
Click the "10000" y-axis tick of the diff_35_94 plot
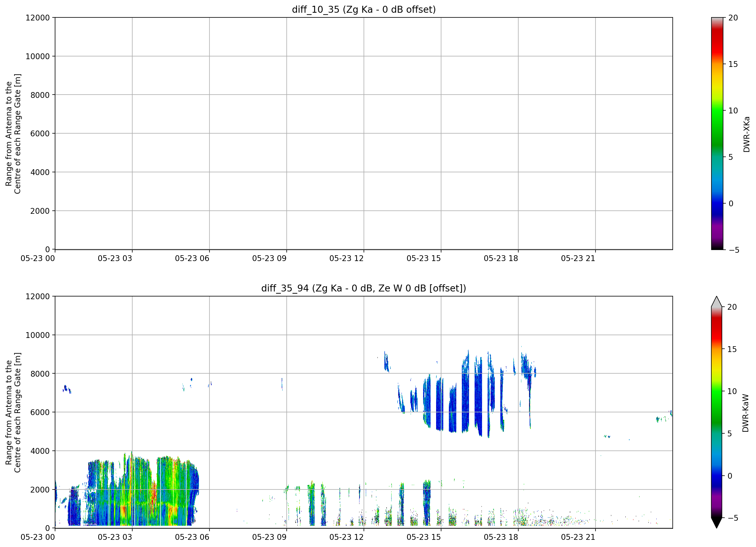tap(38, 335)
